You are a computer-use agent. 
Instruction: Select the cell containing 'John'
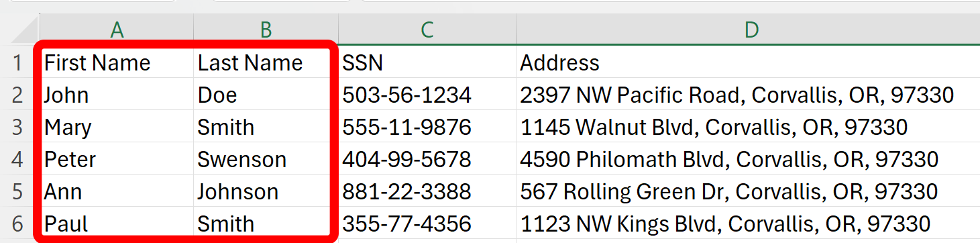(117, 95)
